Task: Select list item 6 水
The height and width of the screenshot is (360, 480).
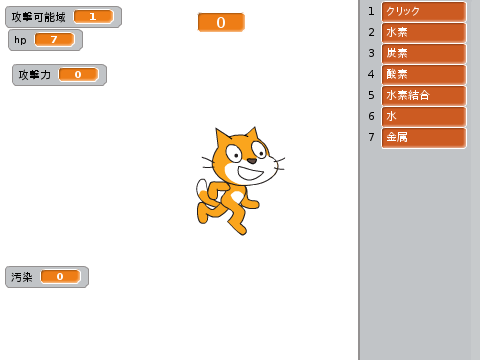Action: tap(424, 117)
